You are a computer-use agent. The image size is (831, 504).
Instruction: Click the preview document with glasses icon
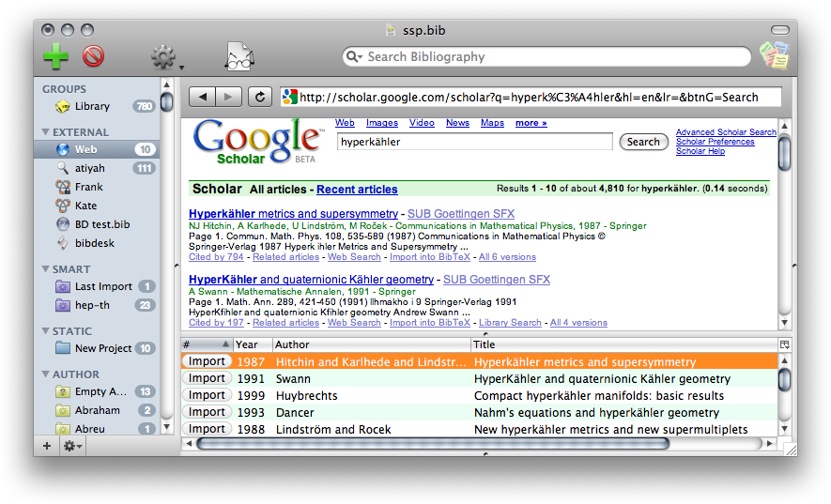(239, 56)
